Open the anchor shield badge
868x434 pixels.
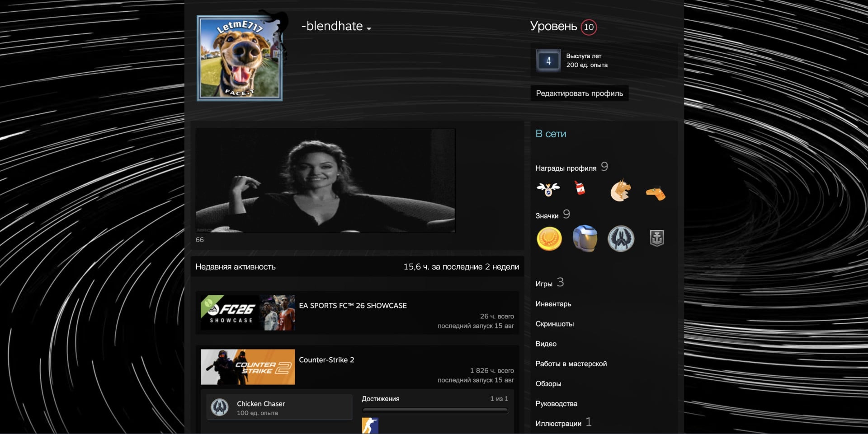pyautogui.click(x=657, y=238)
